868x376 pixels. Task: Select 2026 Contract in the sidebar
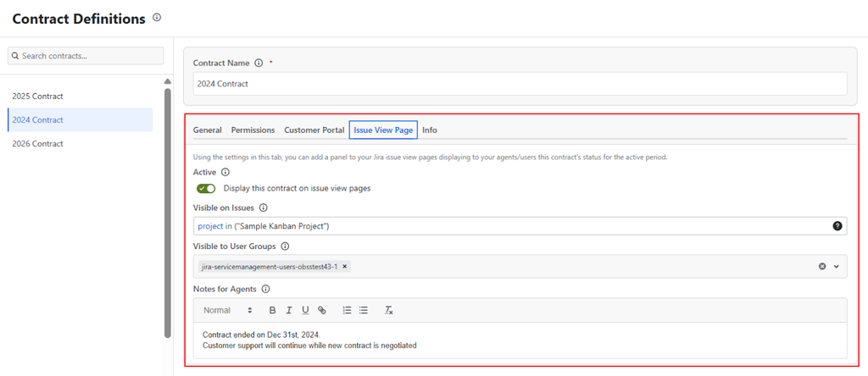click(38, 144)
